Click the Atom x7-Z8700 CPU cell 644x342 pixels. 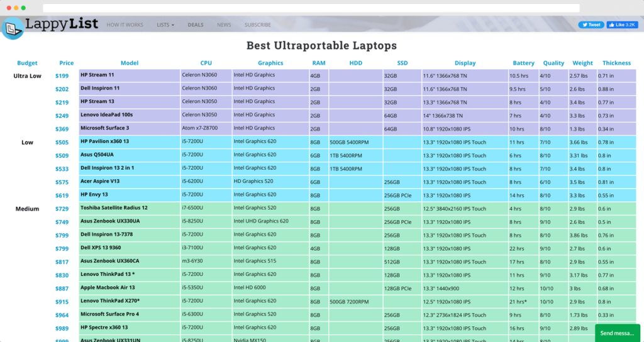click(206, 128)
